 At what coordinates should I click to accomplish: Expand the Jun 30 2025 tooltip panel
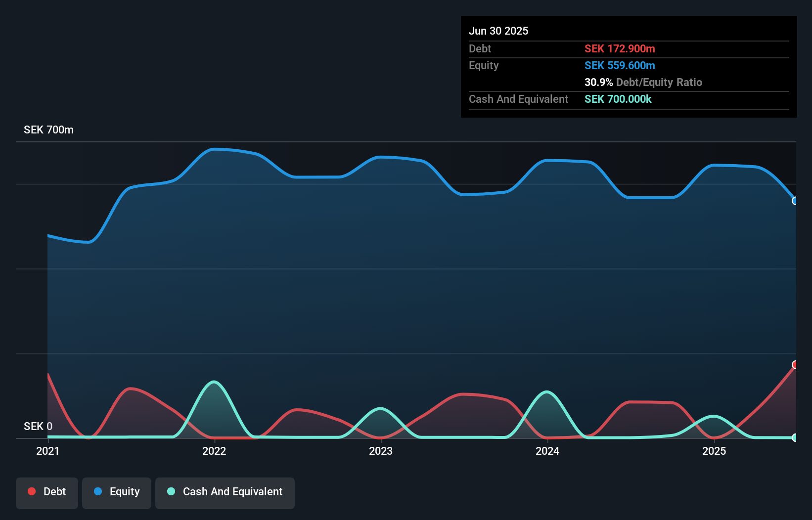(x=498, y=30)
